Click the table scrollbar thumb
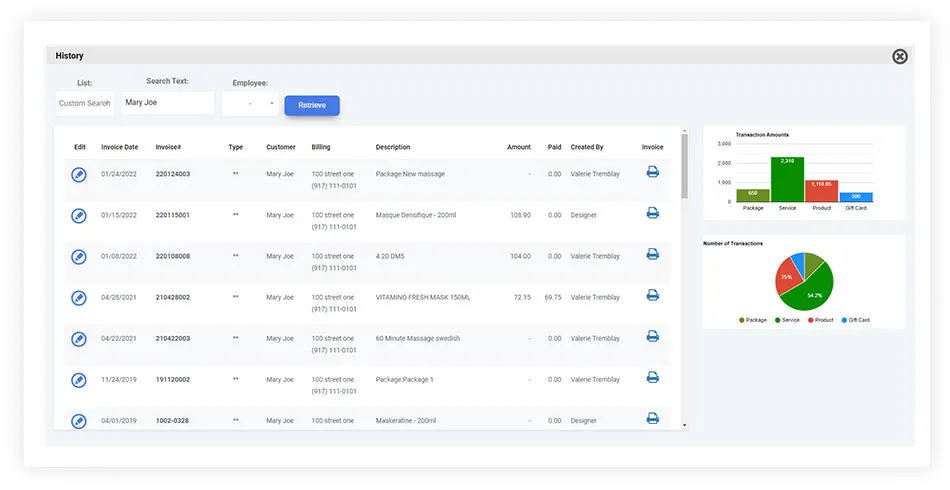950x490 pixels. 685,166
